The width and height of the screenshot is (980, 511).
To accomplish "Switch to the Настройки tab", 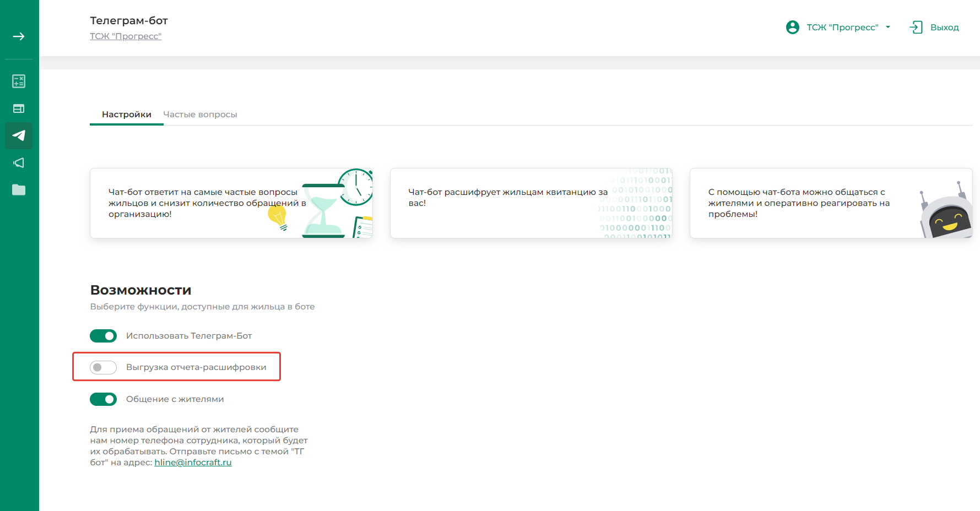I will 127,115.
